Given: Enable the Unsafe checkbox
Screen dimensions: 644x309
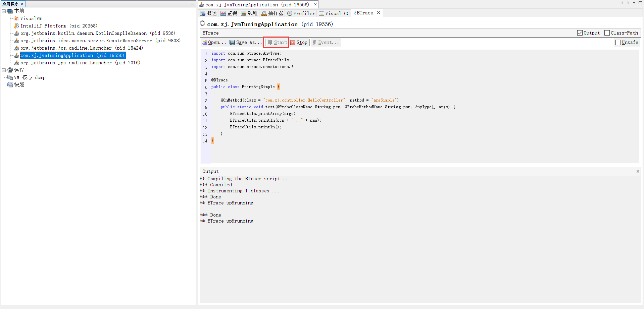Looking at the screenshot, I should (618, 43).
